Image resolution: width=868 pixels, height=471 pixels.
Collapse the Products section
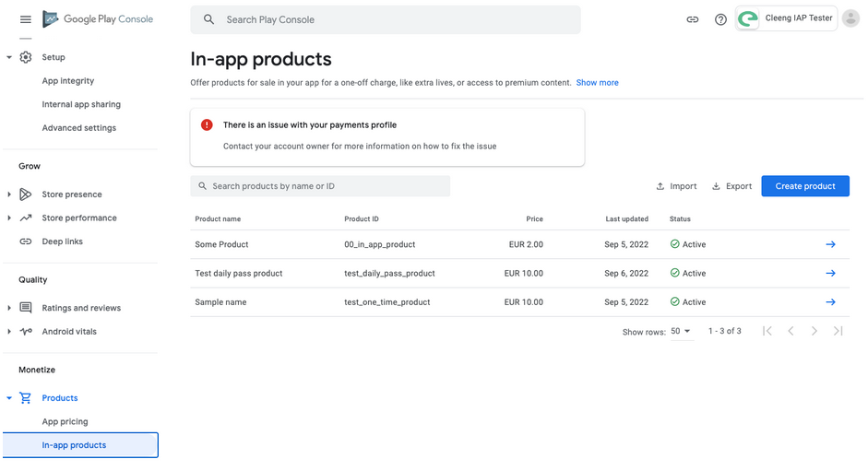click(9, 398)
